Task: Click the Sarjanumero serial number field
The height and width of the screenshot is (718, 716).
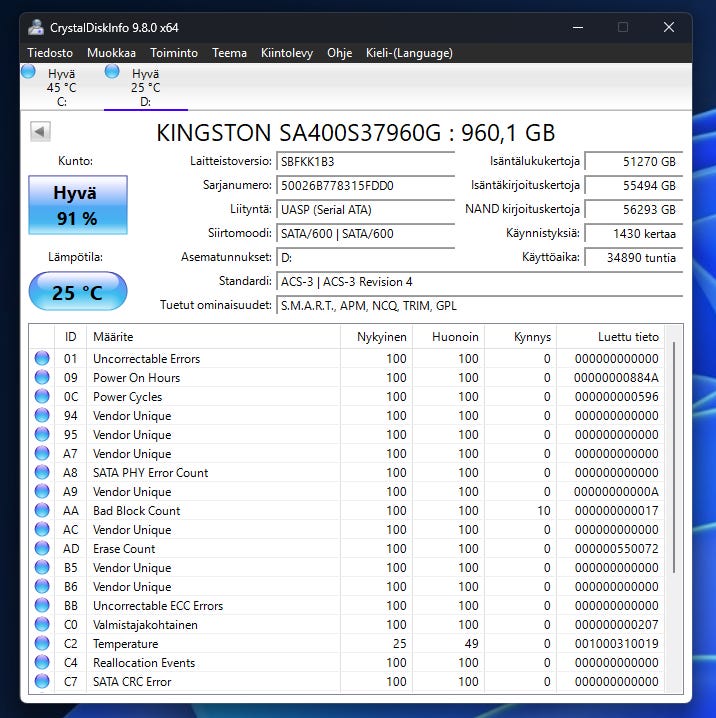Action: 365,185
